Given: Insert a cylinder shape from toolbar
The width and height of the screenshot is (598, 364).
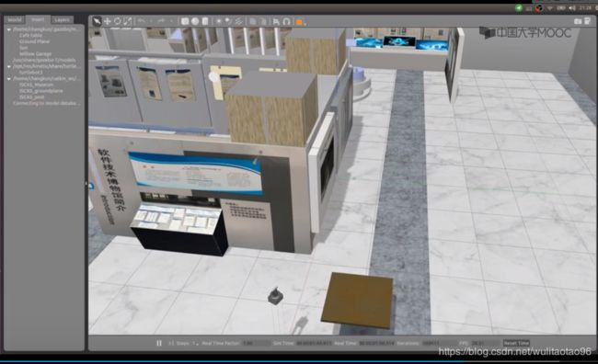Looking at the screenshot, I should 205,21.
